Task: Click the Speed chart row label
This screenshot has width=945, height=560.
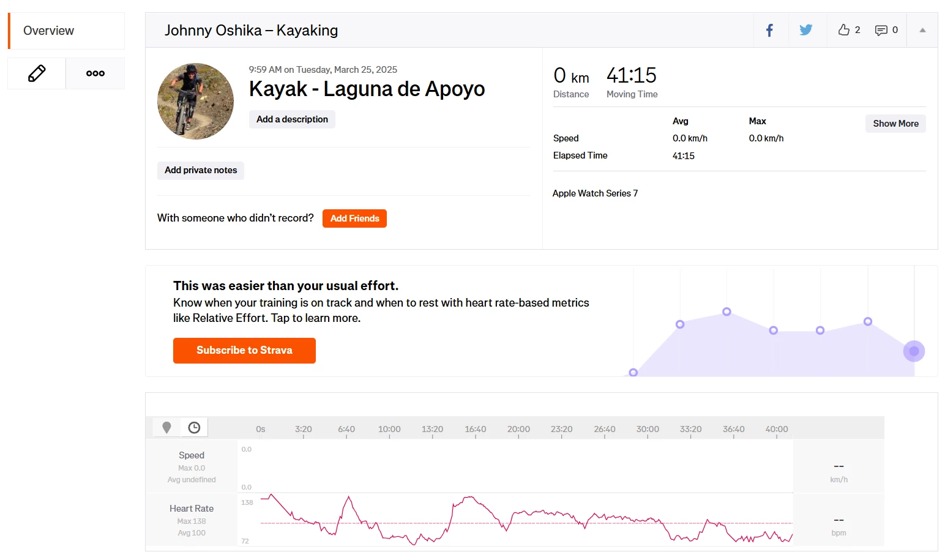Action: tap(192, 455)
